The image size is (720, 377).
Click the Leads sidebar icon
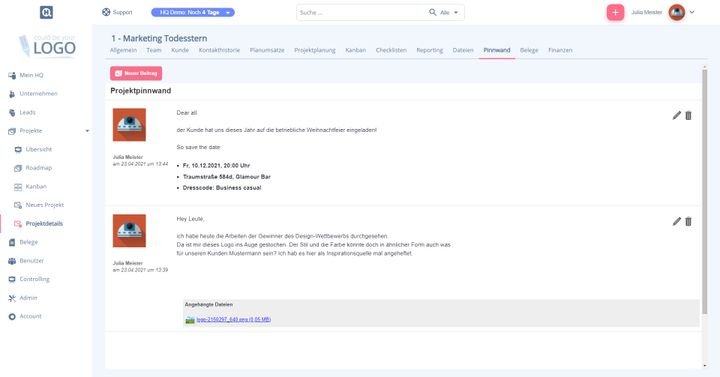pos(12,113)
